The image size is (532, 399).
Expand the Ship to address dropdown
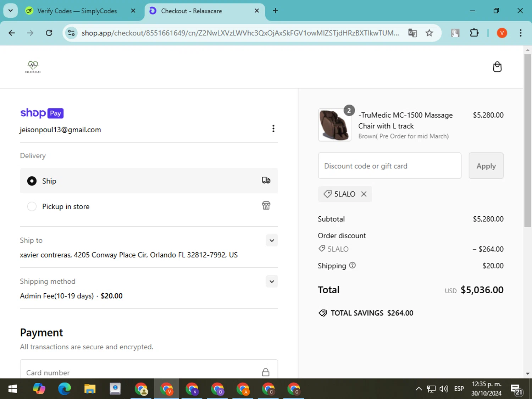[272, 240]
